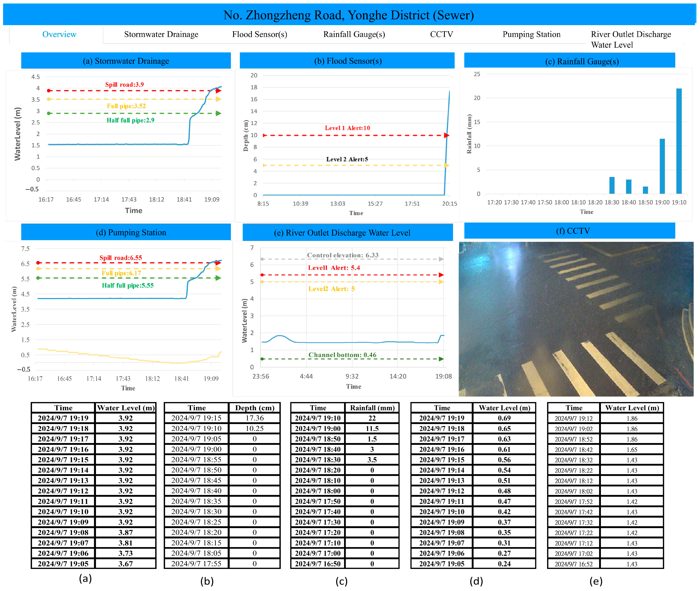Click the (a) Stormwater Drainage panel header
700x591 pixels.
click(126, 61)
